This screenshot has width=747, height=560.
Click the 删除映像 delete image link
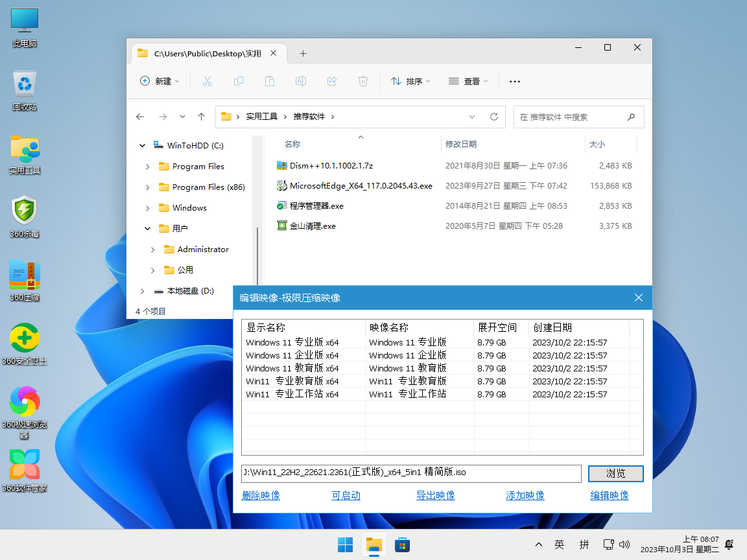(x=261, y=495)
